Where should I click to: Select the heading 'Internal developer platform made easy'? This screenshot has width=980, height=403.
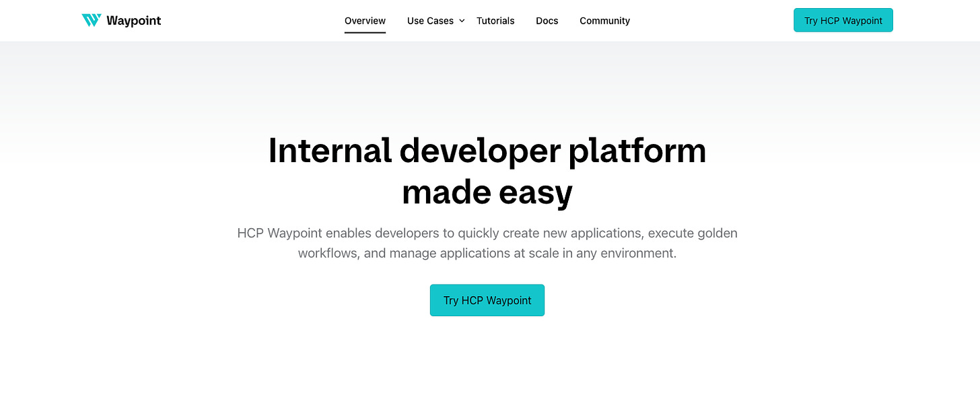487,171
